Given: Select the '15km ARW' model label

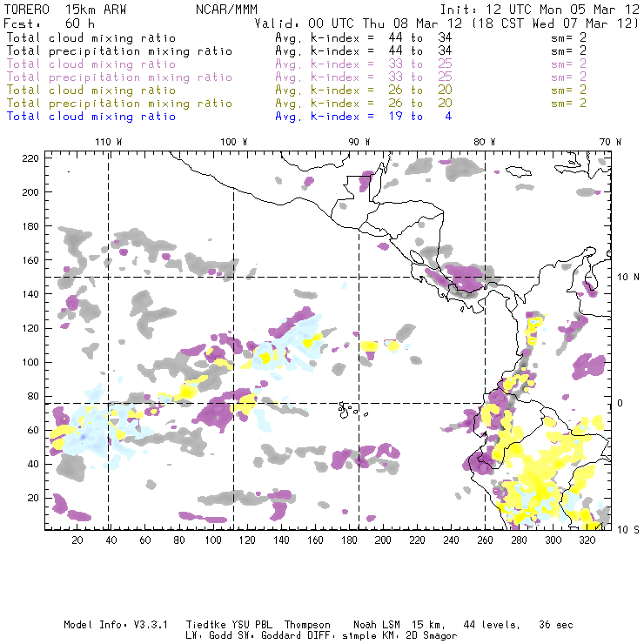Looking at the screenshot, I should (x=95, y=10).
